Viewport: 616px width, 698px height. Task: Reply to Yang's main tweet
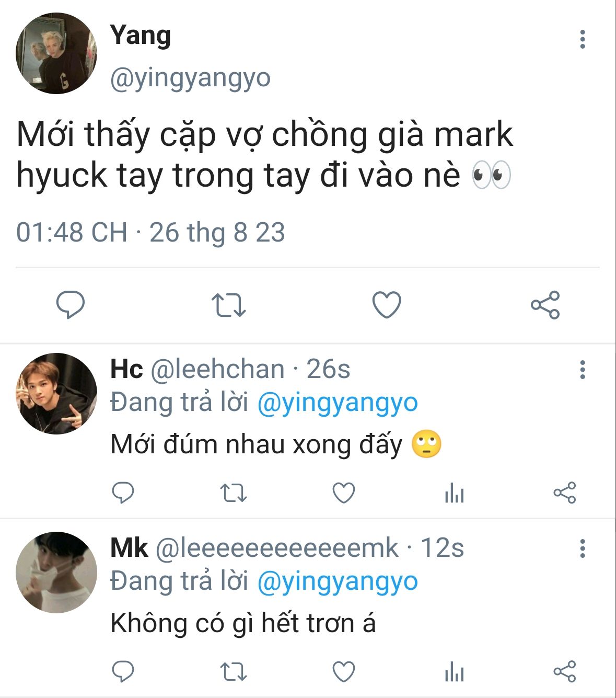70,305
